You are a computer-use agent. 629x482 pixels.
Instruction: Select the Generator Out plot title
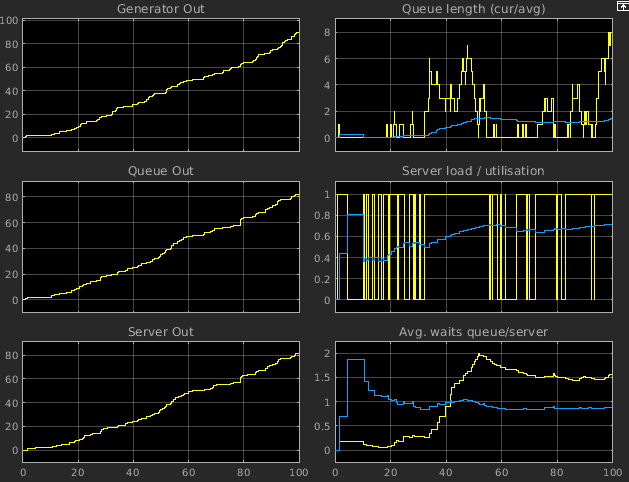(161, 9)
